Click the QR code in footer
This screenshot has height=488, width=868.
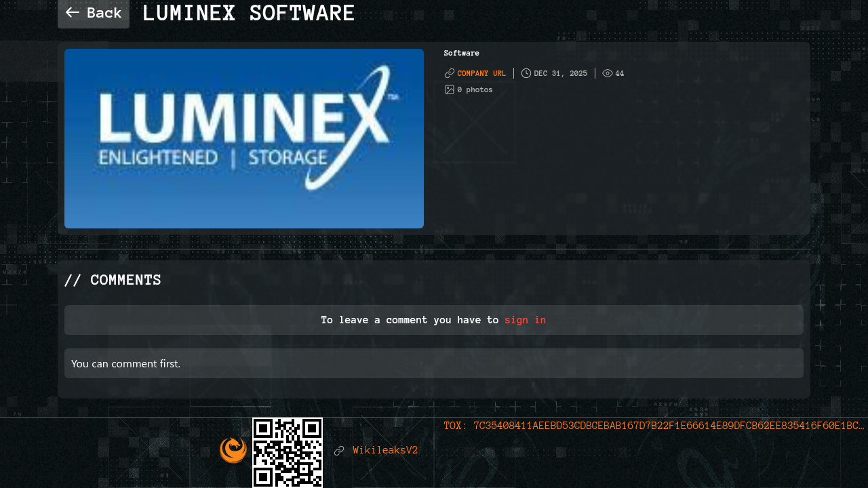click(288, 452)
